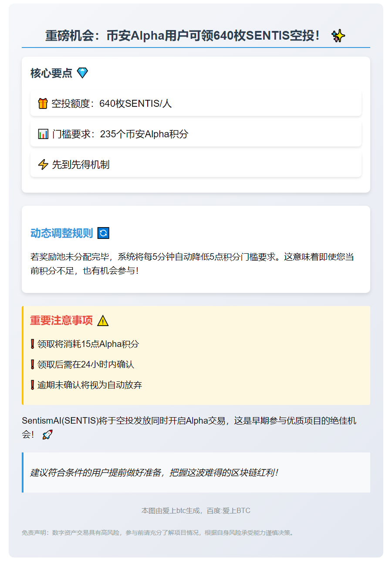Click the rocket icon after the SentismAI paragraph
Viewport: 392px width, 571px height.
(x=48, y=434)
